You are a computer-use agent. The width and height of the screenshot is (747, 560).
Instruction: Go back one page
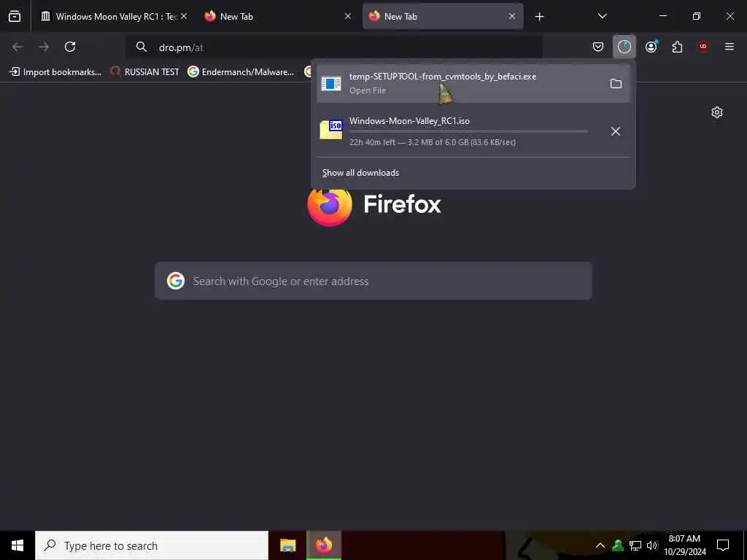18,47
